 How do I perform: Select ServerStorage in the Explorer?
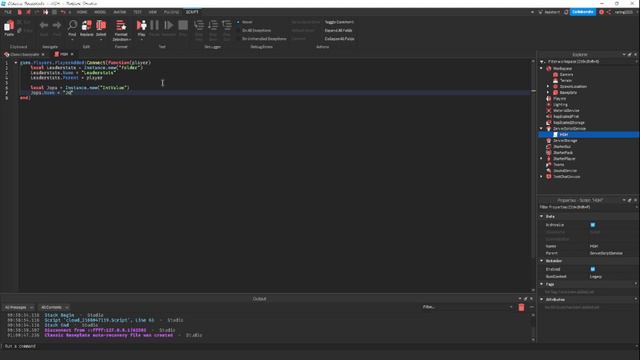(x=565, y=140)
